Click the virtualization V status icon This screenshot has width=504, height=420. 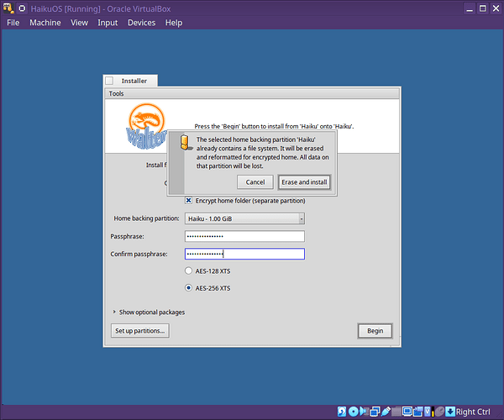(x=428, y=412)
